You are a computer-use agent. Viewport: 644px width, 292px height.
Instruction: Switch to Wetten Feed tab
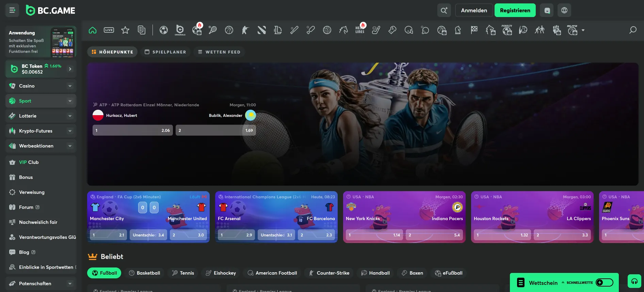[x=219, y=52]
